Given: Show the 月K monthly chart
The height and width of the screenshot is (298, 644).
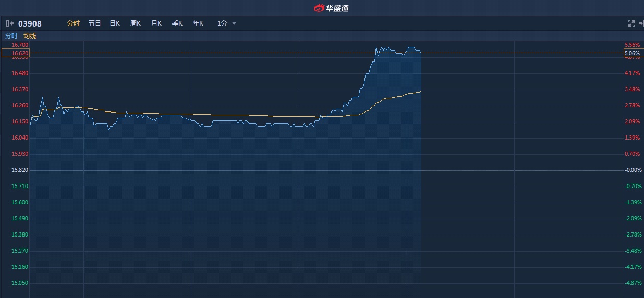Looking at the screenshot, I should pyautogui.click(x=156, y=23).
